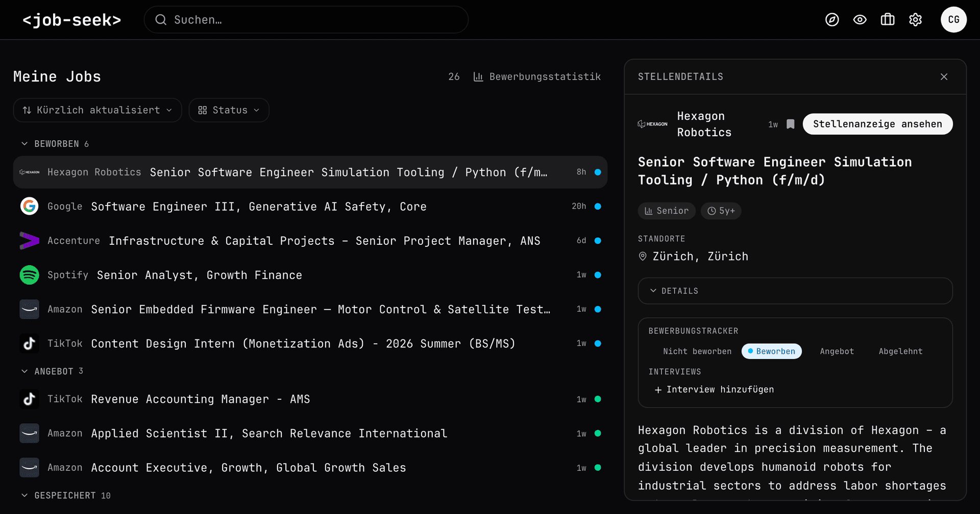980x514 pixels.
Task: Click TikTok logo on Revenue Accounting Manager row
Action: point(30,399)
